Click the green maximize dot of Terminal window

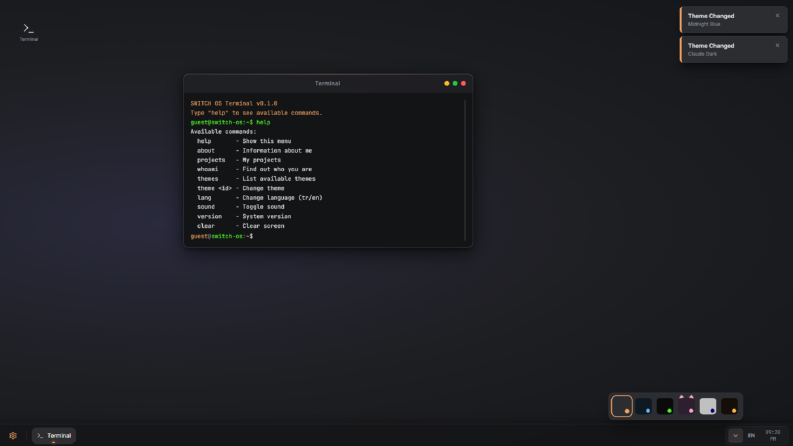pos(455,83)
